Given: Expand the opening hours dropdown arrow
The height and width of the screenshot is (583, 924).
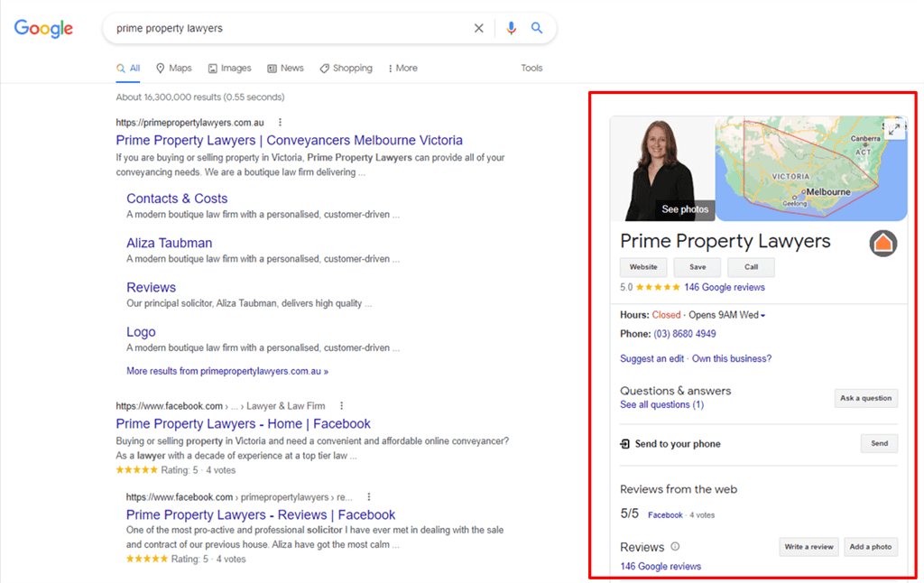Looking at the screenshot, I should pyautogui.click(x=762, y=315).
